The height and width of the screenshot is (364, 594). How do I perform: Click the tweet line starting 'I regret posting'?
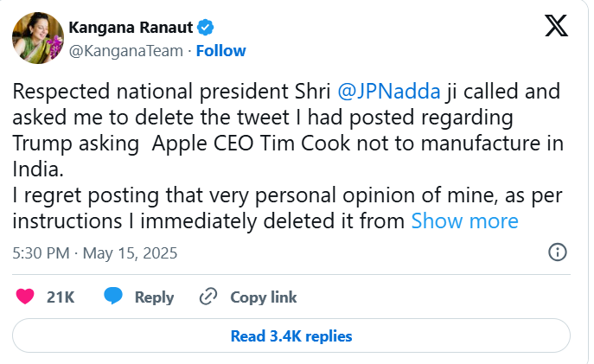[259, 196]
